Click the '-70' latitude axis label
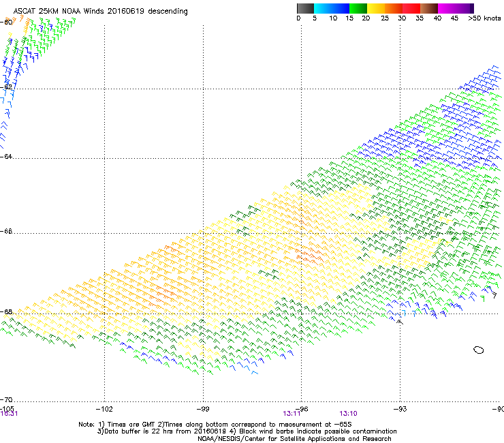504x443 pixels. click(6, 399)
